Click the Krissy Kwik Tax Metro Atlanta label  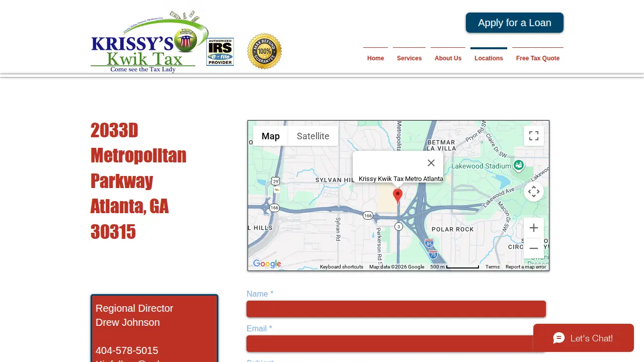[x=401, y=179]
